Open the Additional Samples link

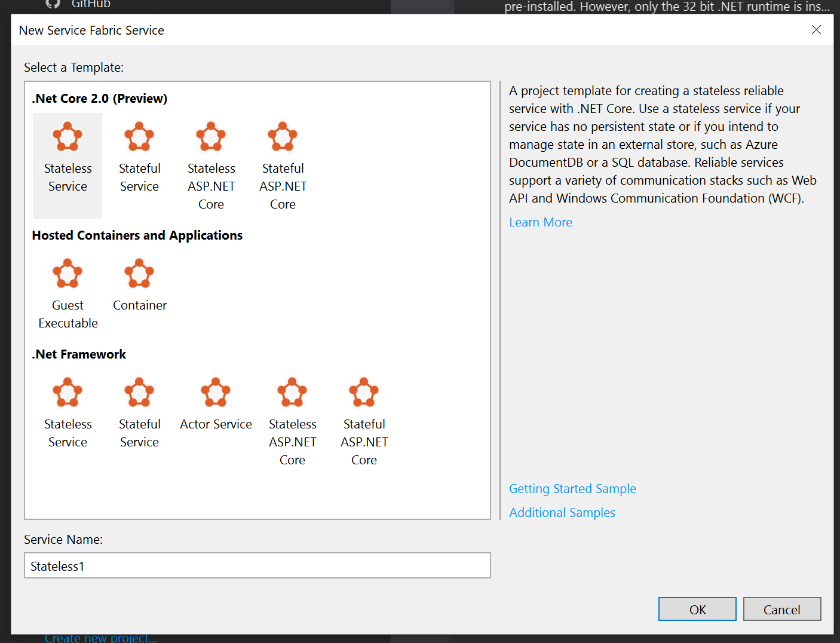tap(562, 512)
